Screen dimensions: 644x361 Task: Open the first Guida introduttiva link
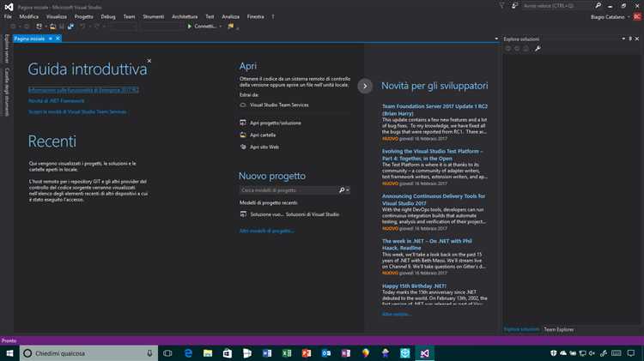pyautogui.click(x=83, y=90)
